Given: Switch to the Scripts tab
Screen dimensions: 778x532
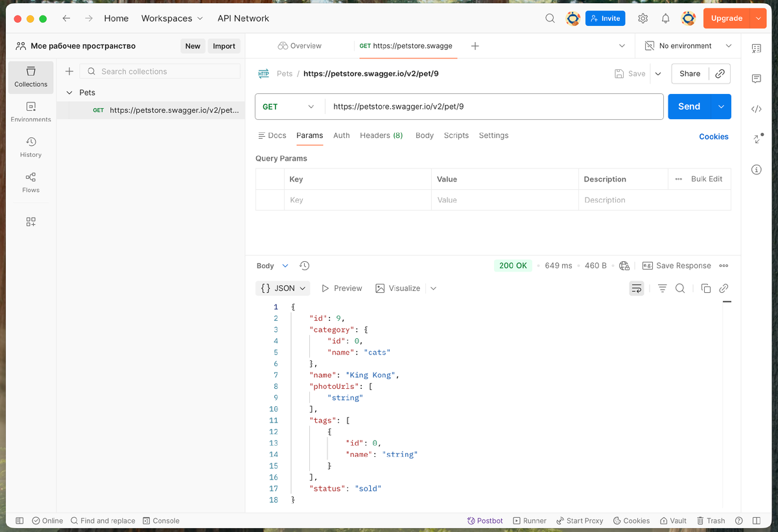Looking at the screenshot, I should [x=456, y=135].
